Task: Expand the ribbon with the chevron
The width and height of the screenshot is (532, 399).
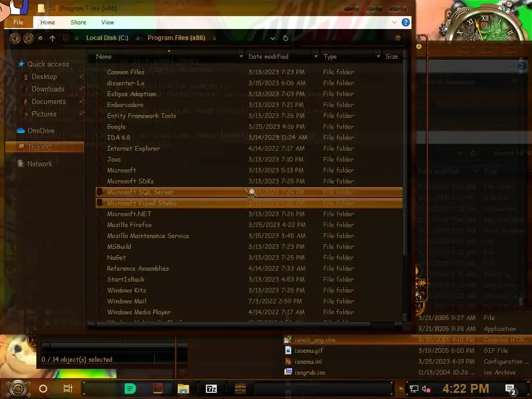Action: 394,22
